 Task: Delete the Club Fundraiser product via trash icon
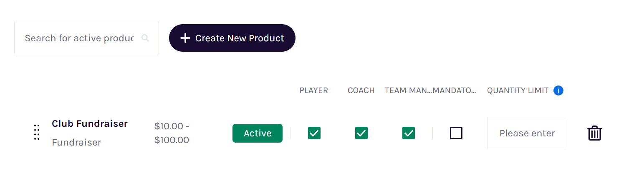(595, 133)
